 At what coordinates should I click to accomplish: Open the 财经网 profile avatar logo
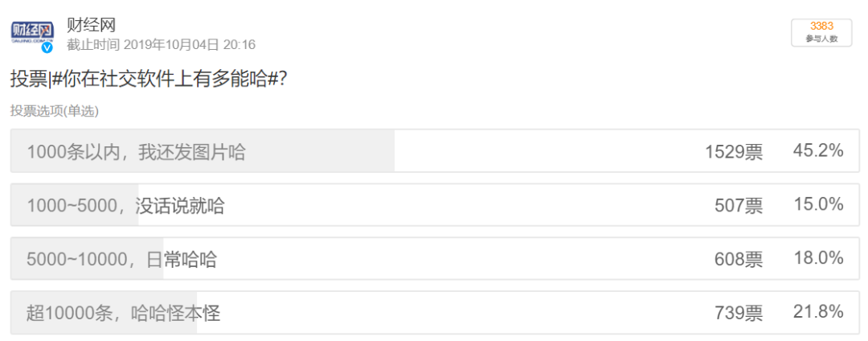point(33,33)
